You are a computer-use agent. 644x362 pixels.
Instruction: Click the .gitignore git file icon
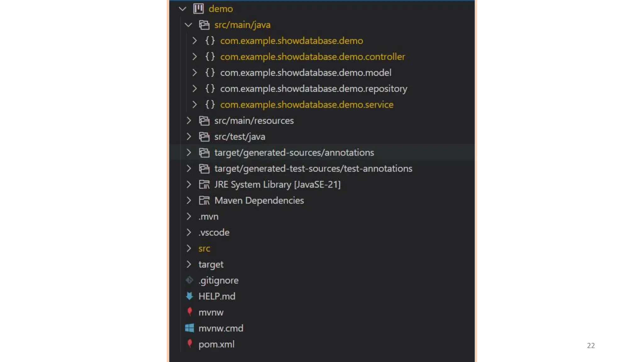189,280
